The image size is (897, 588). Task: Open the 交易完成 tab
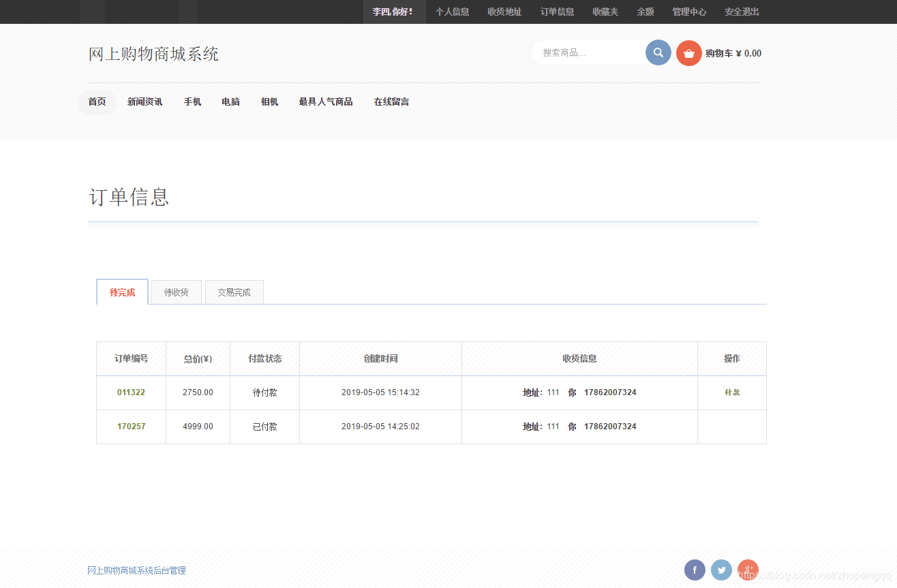point(234,292)
